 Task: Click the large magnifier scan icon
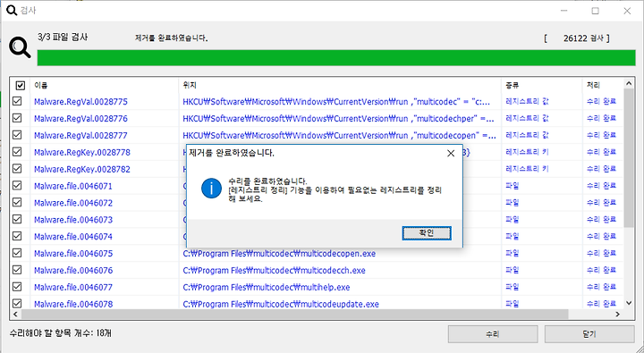[20, 48]
